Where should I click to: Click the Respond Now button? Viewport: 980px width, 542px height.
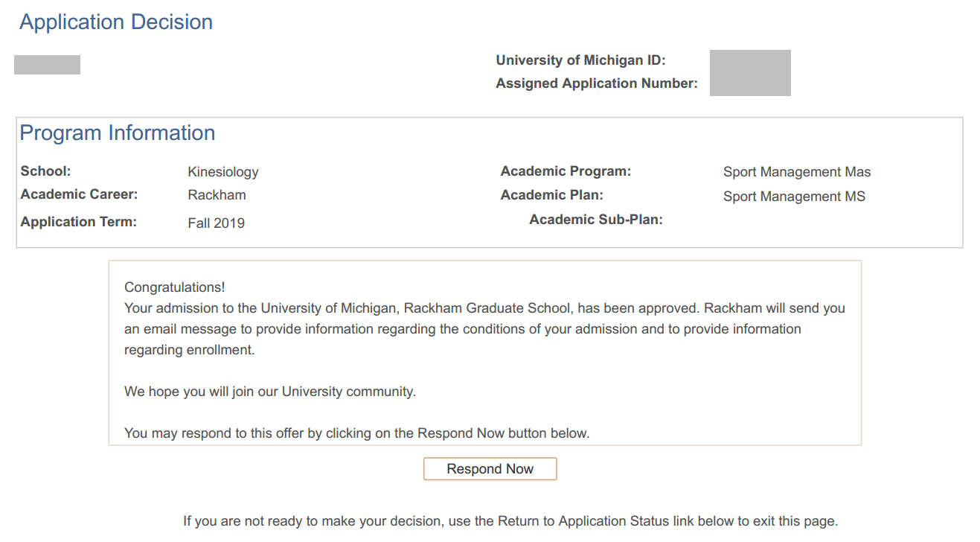490,469
